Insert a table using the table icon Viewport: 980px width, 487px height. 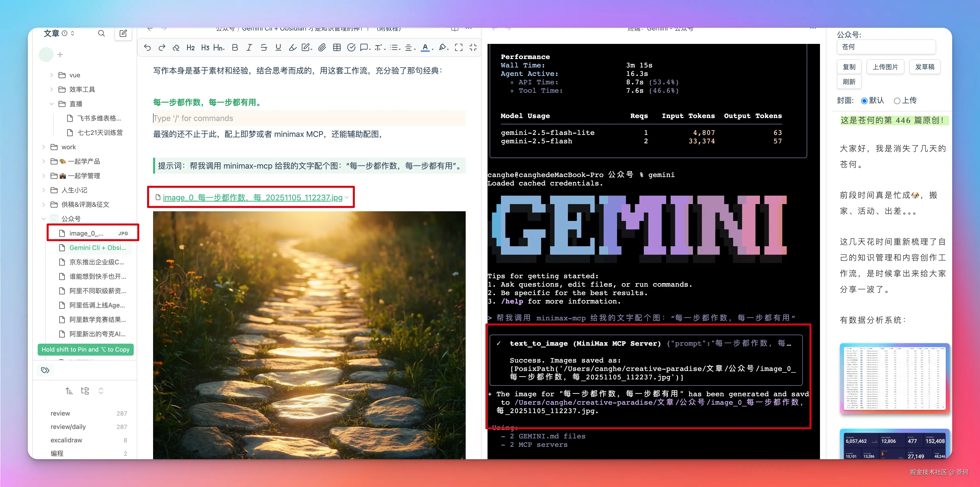pos(337,48)
